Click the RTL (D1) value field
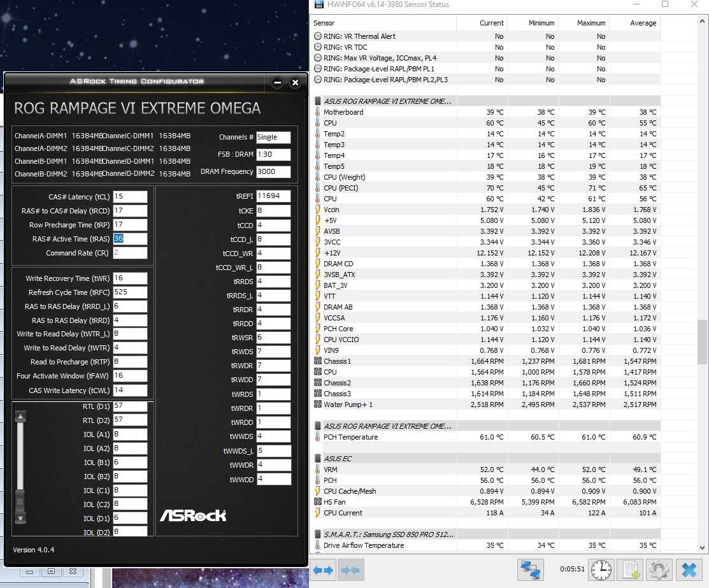Viewport: 709px width, 588px height. coord(130,406)
